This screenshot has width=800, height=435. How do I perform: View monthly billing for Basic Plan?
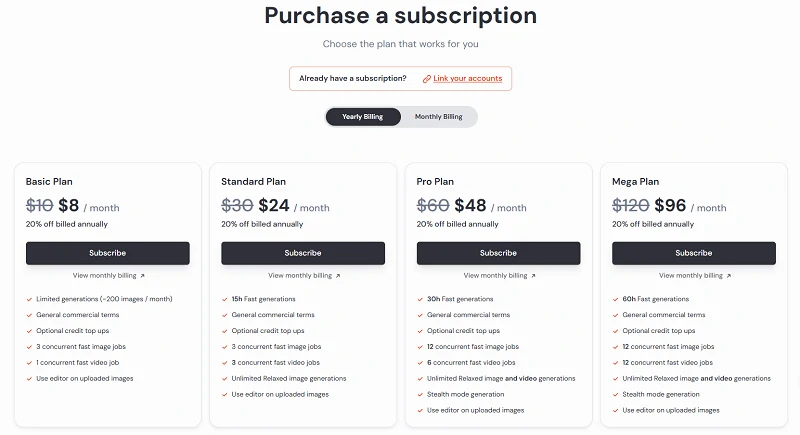pyautogui.click(x=104, y=276)
